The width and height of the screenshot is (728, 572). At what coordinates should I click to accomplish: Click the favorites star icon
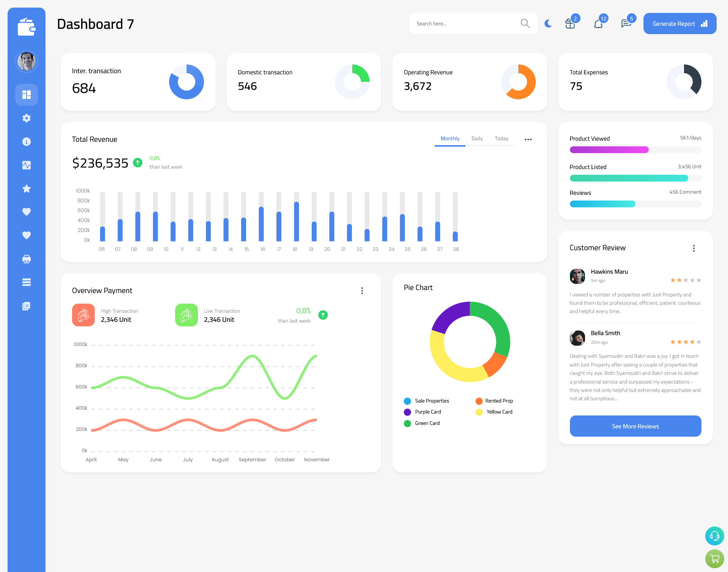(26, 188)
